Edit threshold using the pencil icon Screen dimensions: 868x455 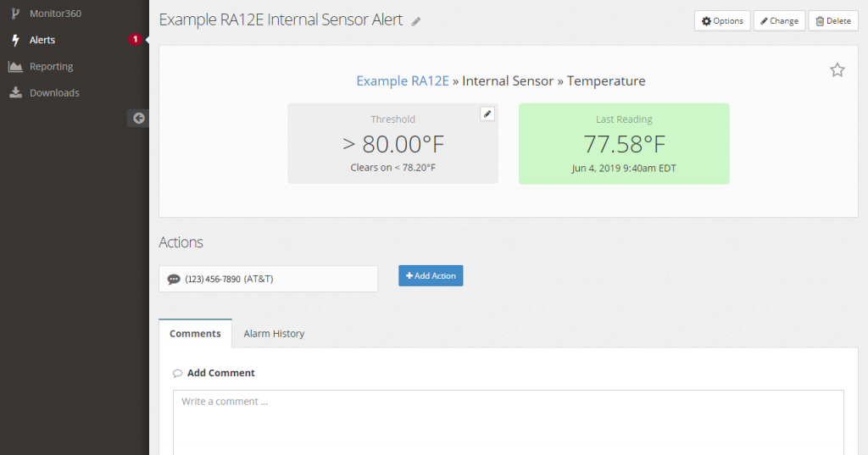pyautogui.click(x=487, y=114)
